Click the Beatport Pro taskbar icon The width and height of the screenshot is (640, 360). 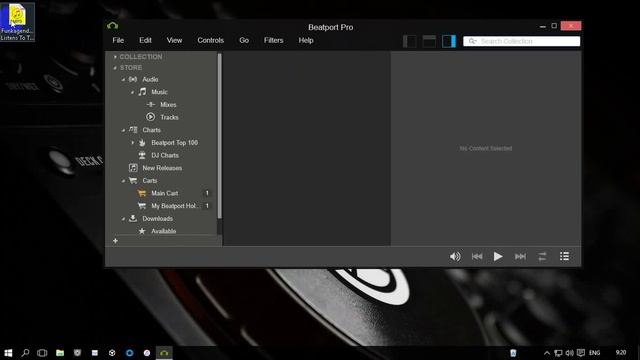[164, 353]
